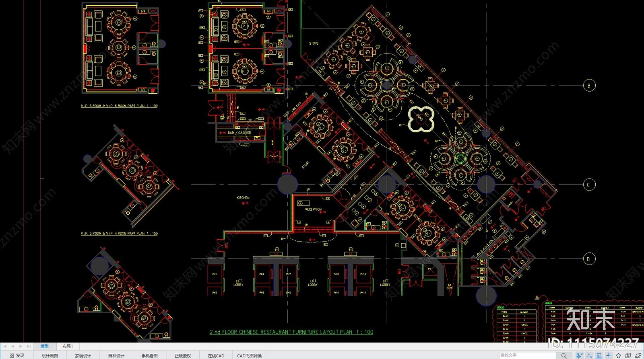Viewport: 644px width, 359px height.
Task: Go to previous layout tab arrow
Action: [12, 346]
